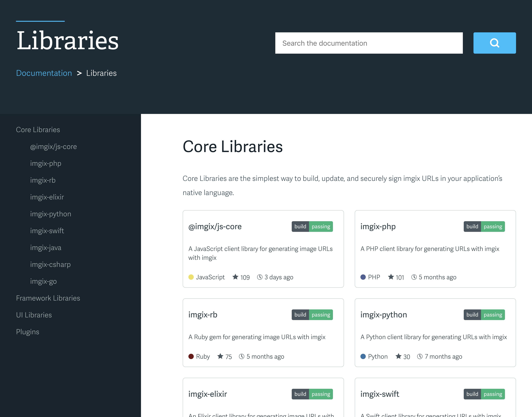
Task: Click the yellow JavaScript language dot
Action: [191, 277]
